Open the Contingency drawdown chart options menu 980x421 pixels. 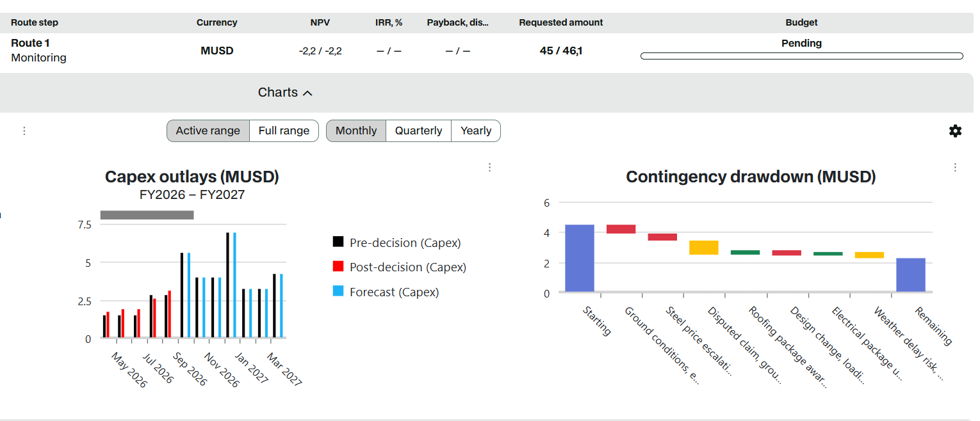(x=955, y=167)
